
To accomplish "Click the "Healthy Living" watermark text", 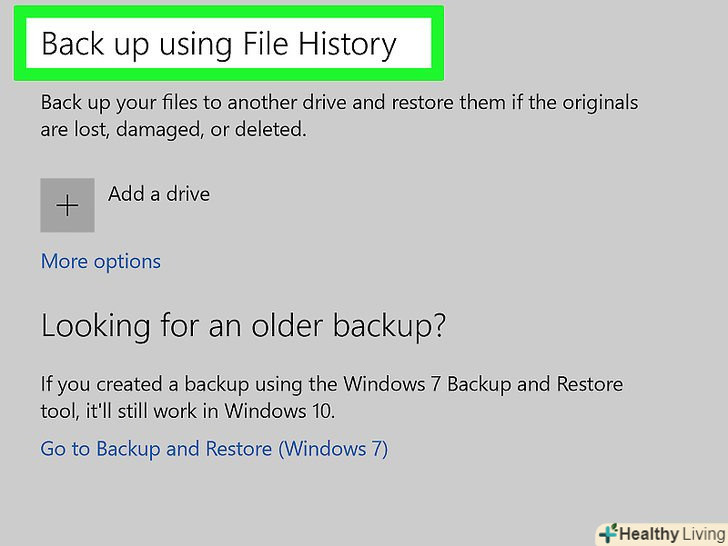I will point(670,534).
